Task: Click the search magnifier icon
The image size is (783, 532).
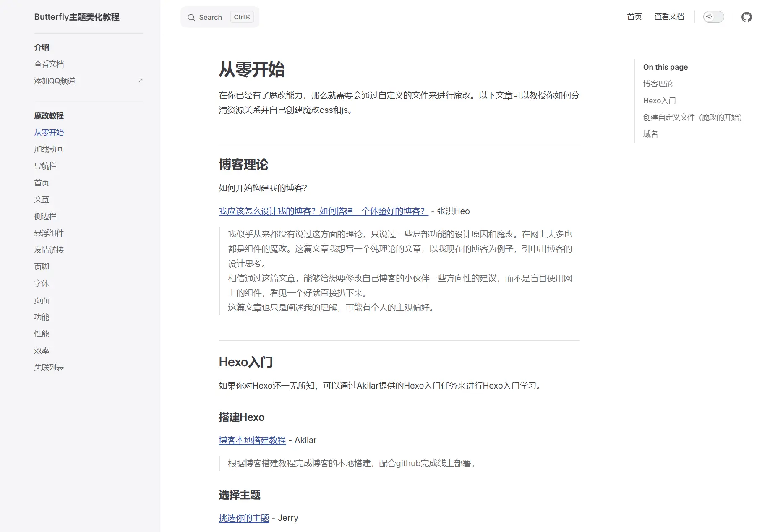Action: (191, 18)
